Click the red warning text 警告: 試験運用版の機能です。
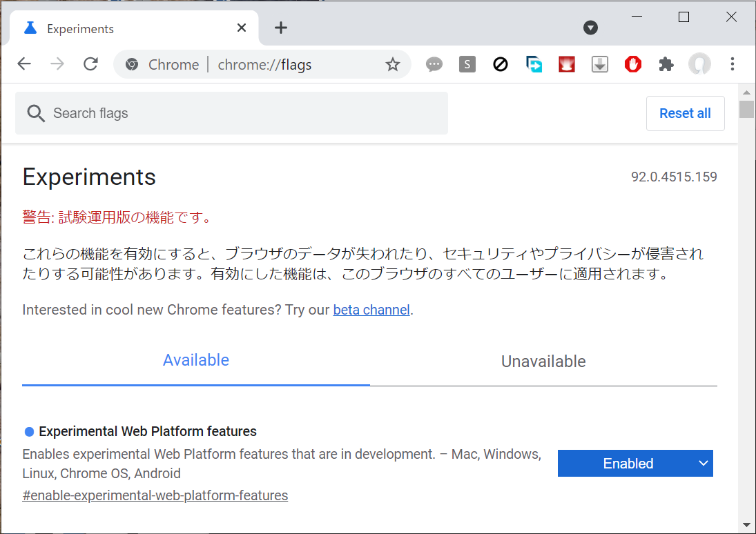This screenshot has height=534, width=756. 117,217
